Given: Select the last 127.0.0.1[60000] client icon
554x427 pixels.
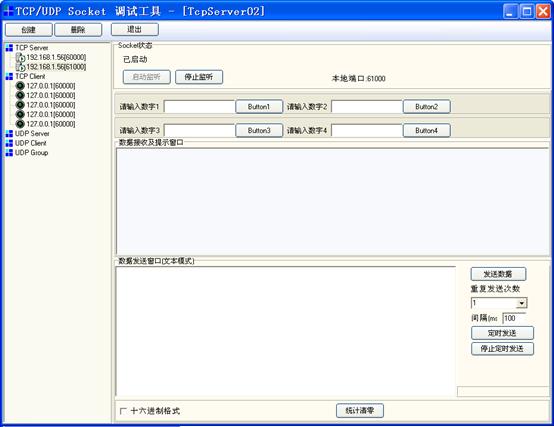Looking at the screenshot, I should pos(20,124).
